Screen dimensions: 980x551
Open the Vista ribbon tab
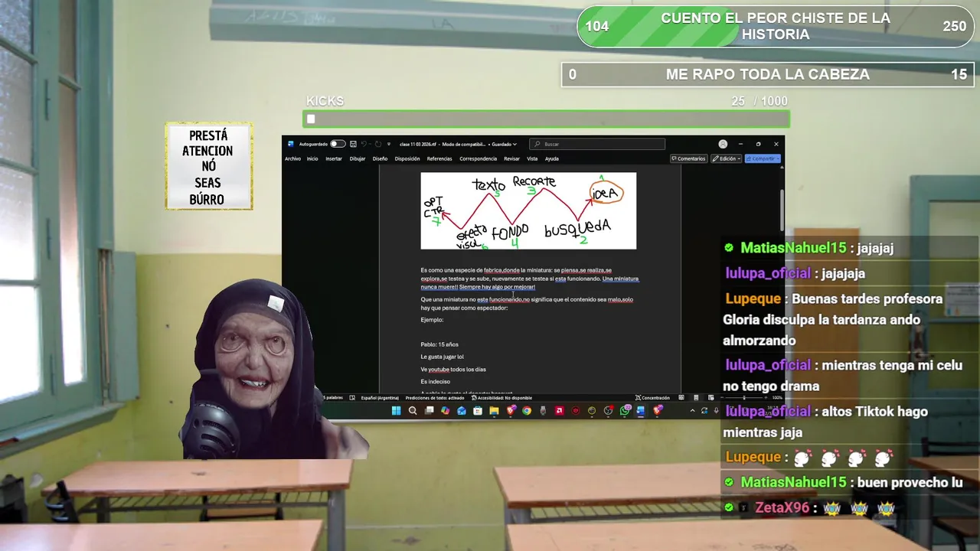pos(532,158)
